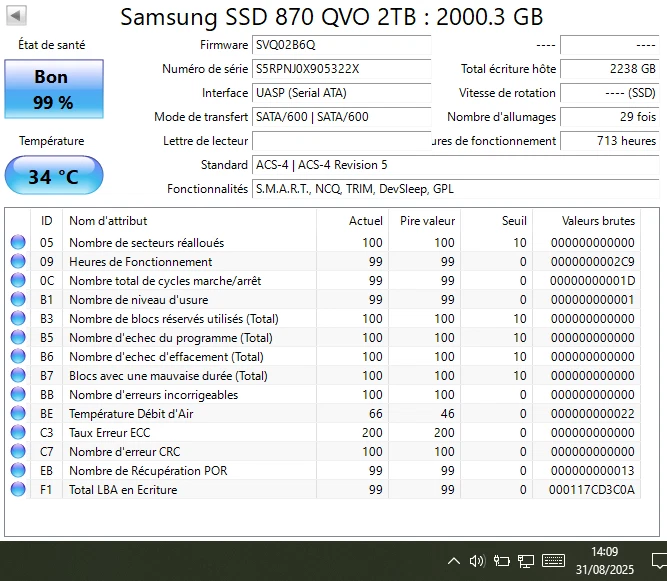Click the Standard field ACS-4 Revision 5
This screenshot has width=667, height=581.
pos(456,165)
